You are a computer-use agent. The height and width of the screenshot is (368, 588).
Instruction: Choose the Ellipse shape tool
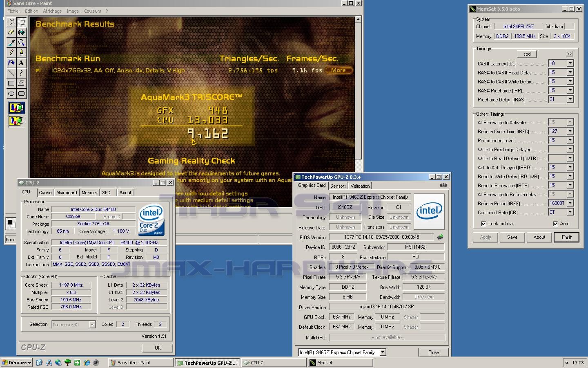(11, 94)
